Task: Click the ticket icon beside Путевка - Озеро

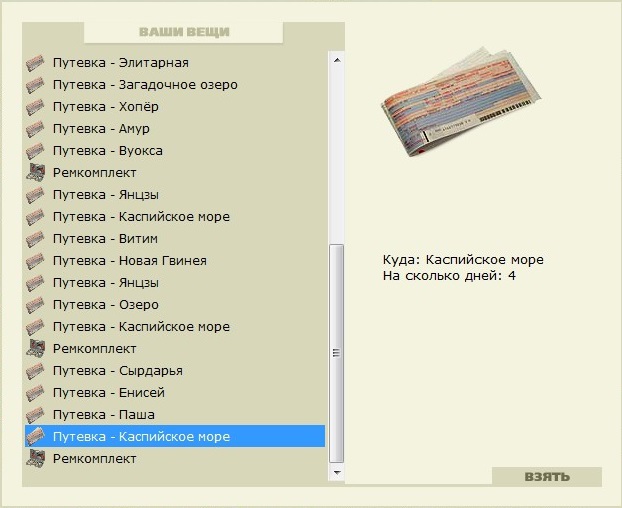Action: (35, 305)
